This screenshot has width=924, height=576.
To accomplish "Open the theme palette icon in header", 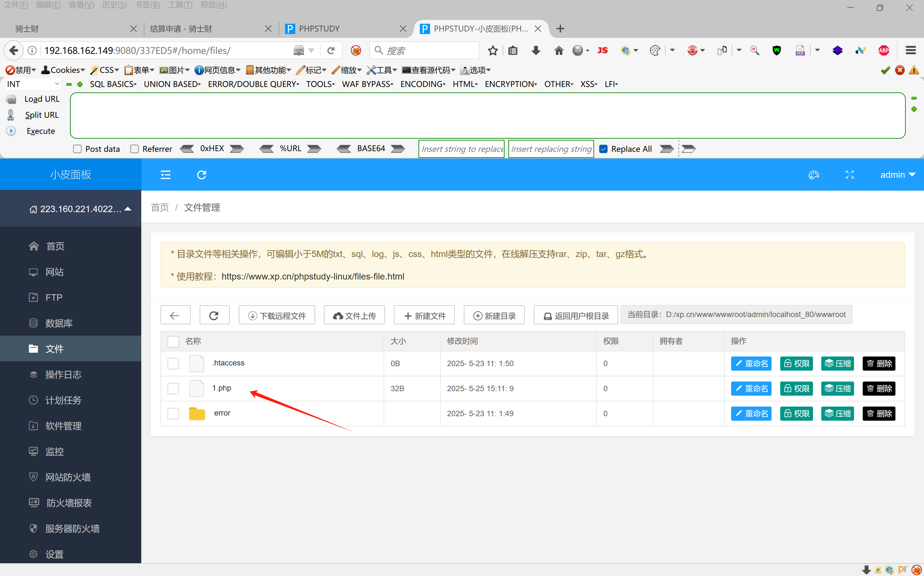I will tap(814, 175).
